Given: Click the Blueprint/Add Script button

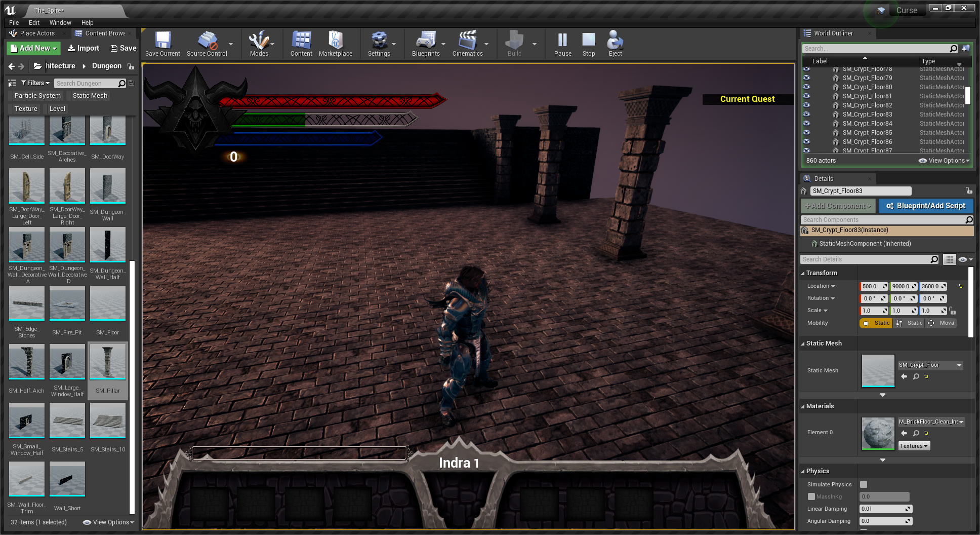Looking at the screenshot, I should (x=925, y=206).
